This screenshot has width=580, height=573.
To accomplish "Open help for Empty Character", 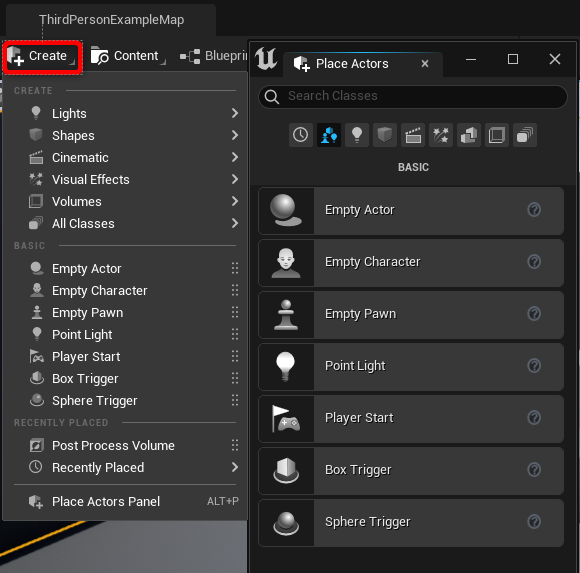I will pos(534,262).
